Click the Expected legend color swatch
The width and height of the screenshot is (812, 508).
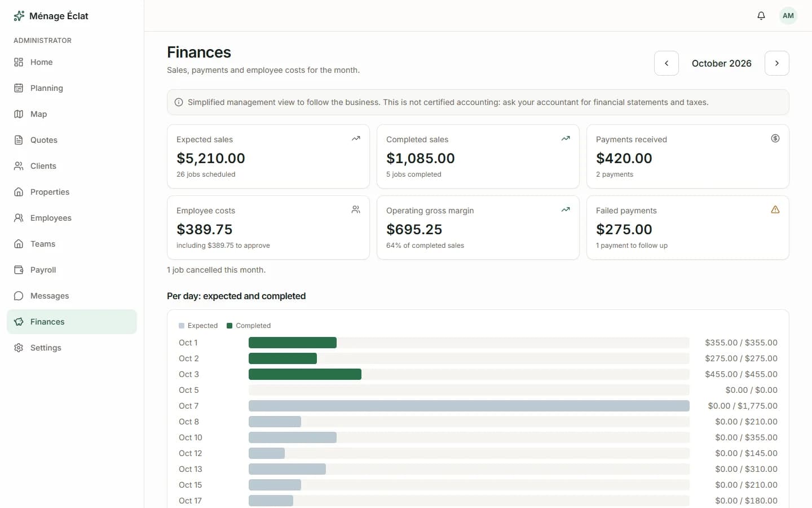tap(182, 326)
